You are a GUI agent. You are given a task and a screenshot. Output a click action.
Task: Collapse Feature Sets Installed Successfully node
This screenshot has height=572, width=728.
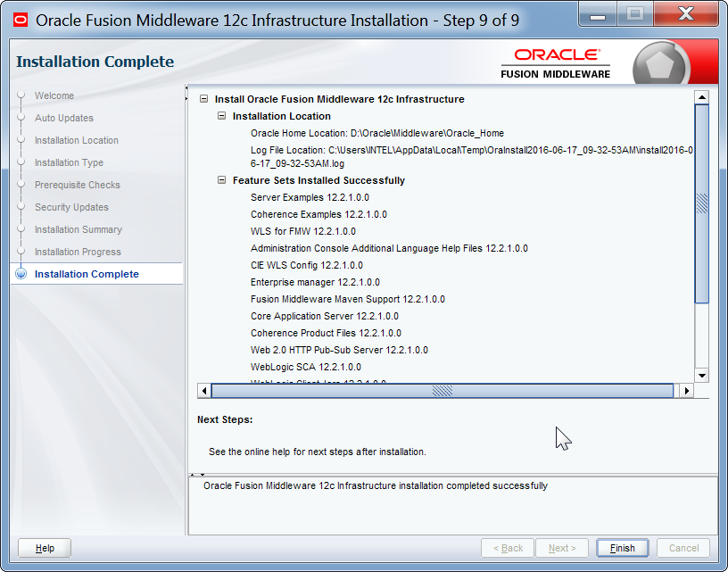tap(222, 180)
